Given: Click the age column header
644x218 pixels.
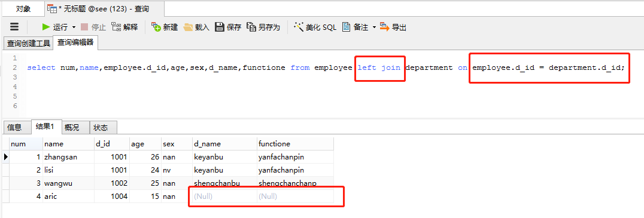Looking at the screenshot, I should coord(145,144).
